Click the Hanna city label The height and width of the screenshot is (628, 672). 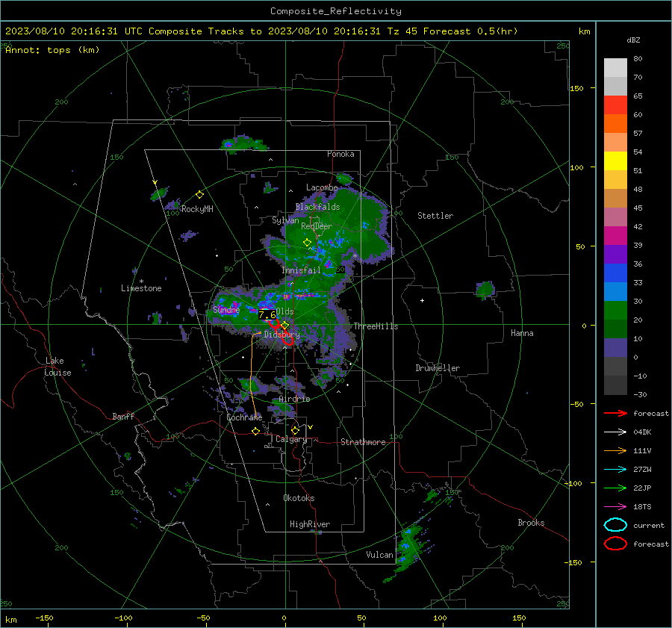[x=522, y=333]
